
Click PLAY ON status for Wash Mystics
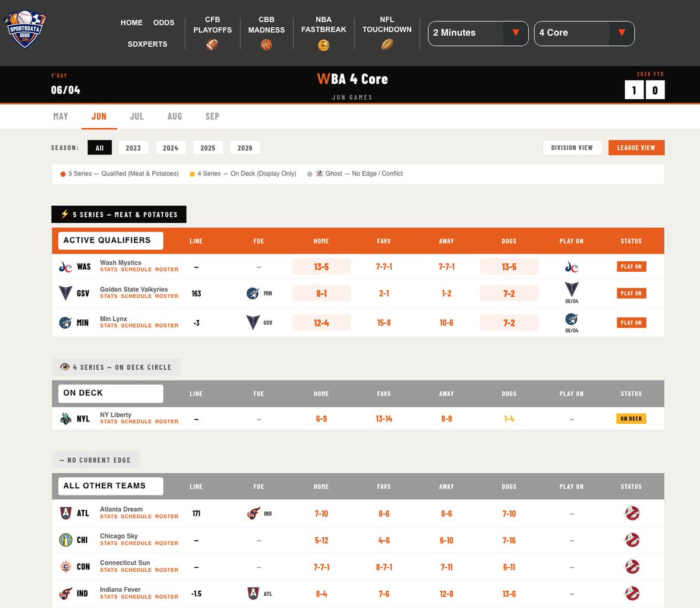click(x=631, y=266)
